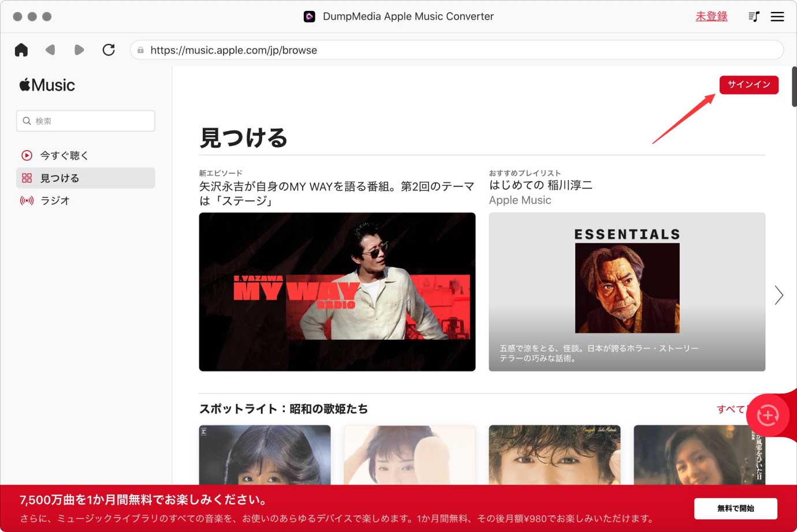This screenshot has width=797, height=532.
Task: Click the Apple Music logo
Action: [47, 85]
